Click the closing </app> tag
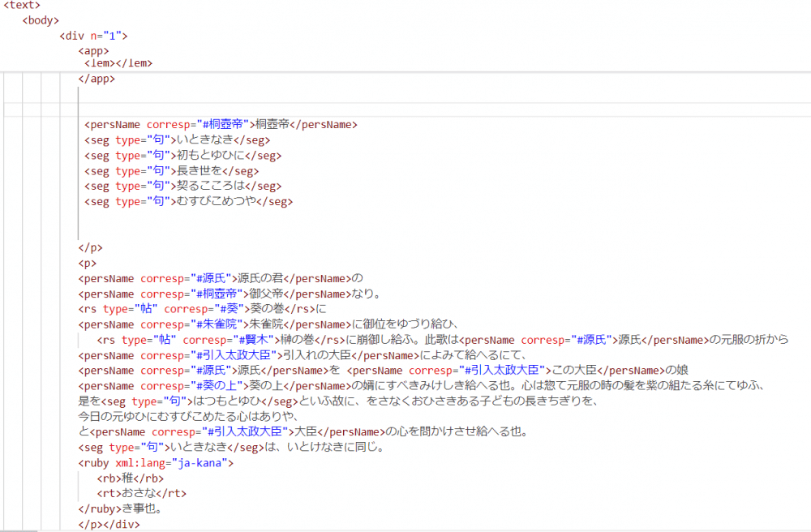Screen dimensions: 811x532 coord(97,79)
